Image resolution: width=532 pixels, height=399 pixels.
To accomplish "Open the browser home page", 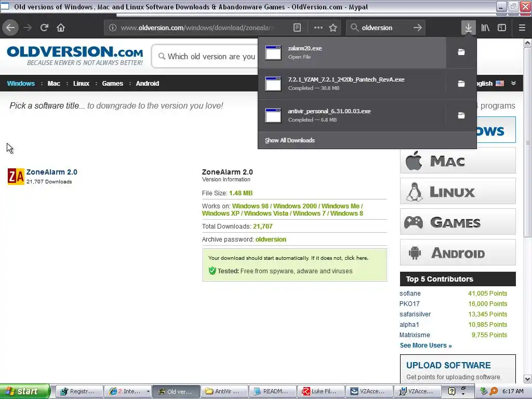I will point(61,28).
